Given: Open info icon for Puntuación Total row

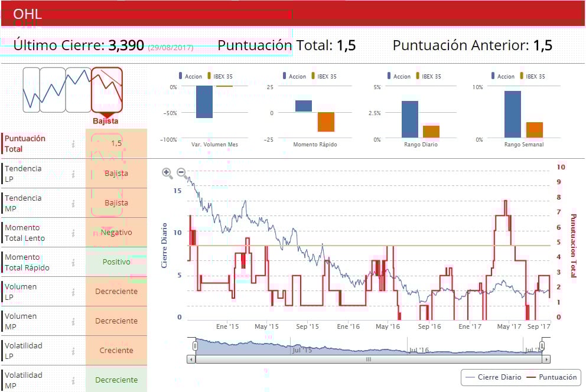Looking at the screenshot, I should tap(73, 143).
